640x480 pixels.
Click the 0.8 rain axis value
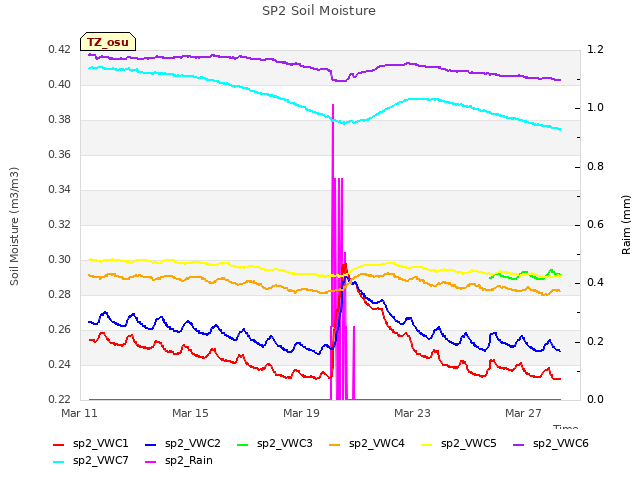click(596, 167)
